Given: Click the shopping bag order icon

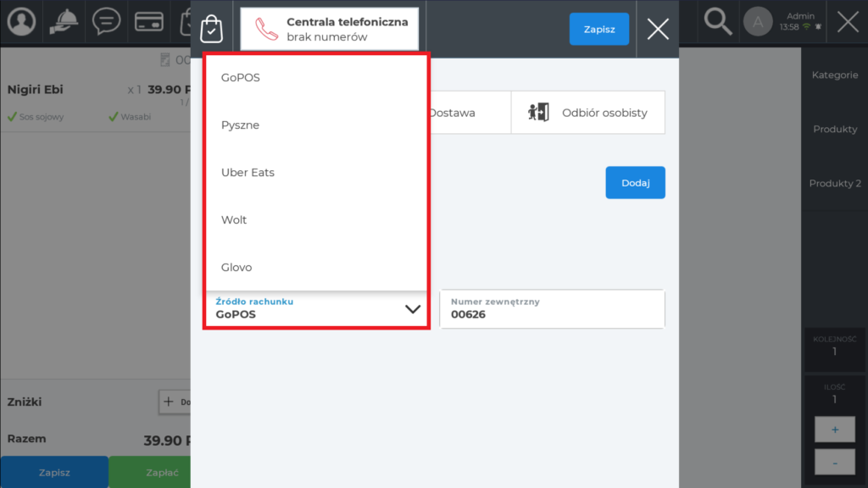Looking at the screenshot, I should (x=211, y=29).
